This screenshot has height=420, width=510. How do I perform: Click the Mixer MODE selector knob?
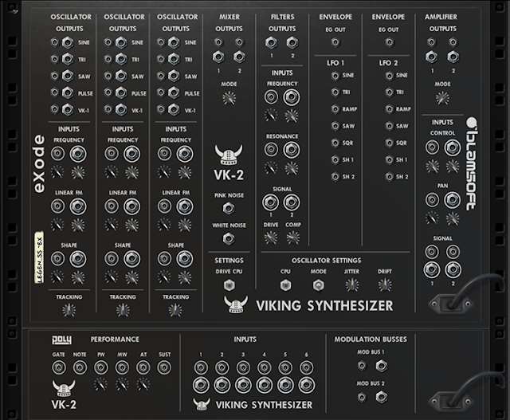pyautogui.click(x=229, y=98)
